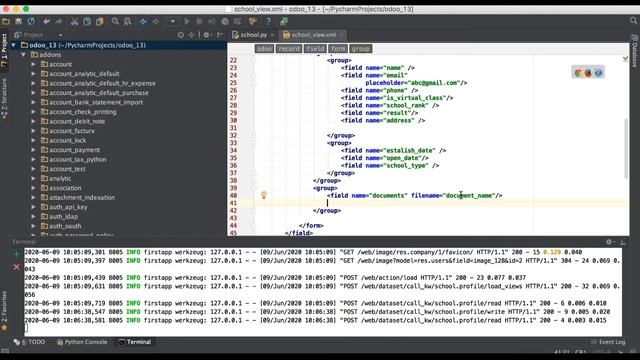Click the Synchronize toolbar icon
This screenshot has height=360, width=640.
[x=31, y=21]
